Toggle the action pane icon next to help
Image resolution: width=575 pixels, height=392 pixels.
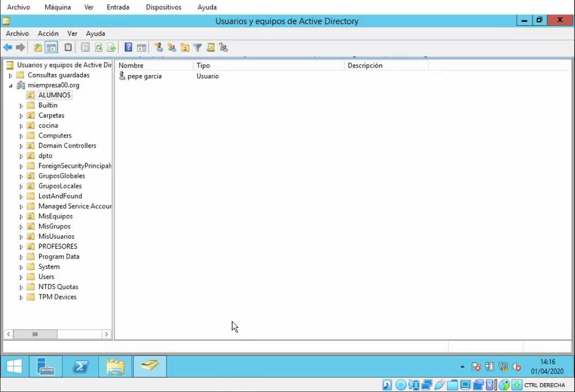(x=142, y=47)
